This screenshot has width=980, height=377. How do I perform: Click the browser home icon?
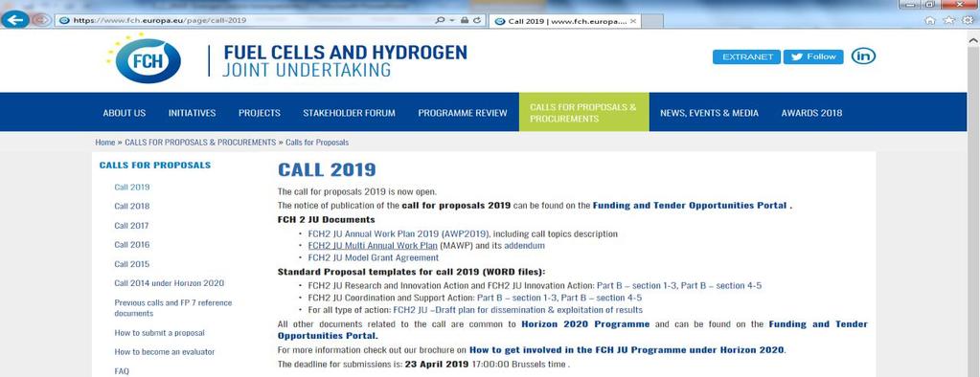[930, 20]
